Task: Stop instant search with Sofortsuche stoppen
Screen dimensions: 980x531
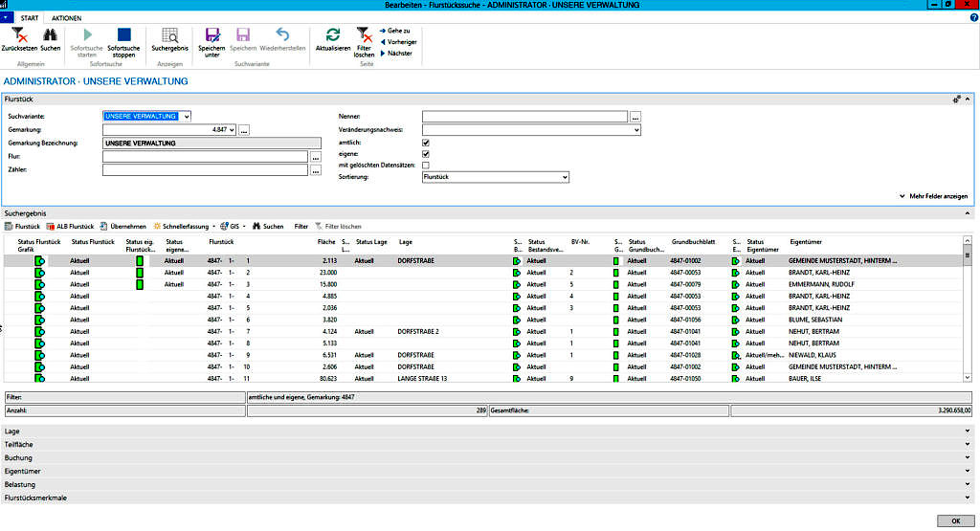Action: [123, 35]
